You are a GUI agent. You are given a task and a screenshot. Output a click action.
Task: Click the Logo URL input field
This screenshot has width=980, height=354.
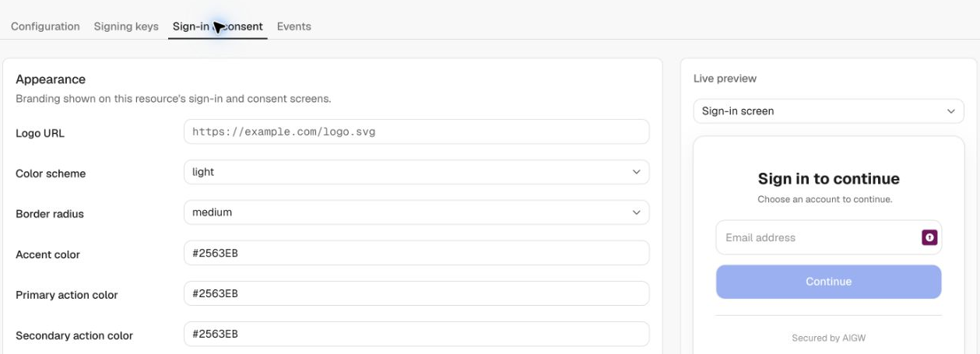tap(416, 131)
